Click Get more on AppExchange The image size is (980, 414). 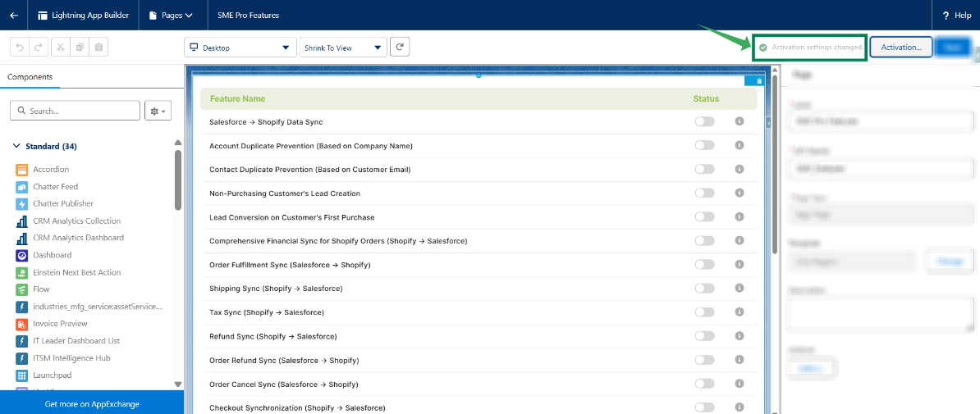point(92,403)
